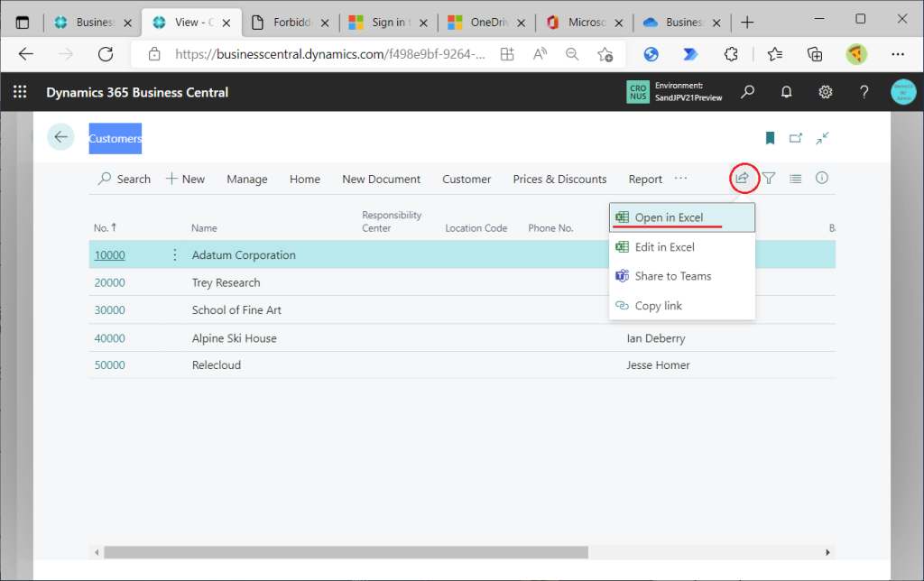Screen dimensions: 924x581
Task: Click the browser address bar URL
Action: pos(330,54)
